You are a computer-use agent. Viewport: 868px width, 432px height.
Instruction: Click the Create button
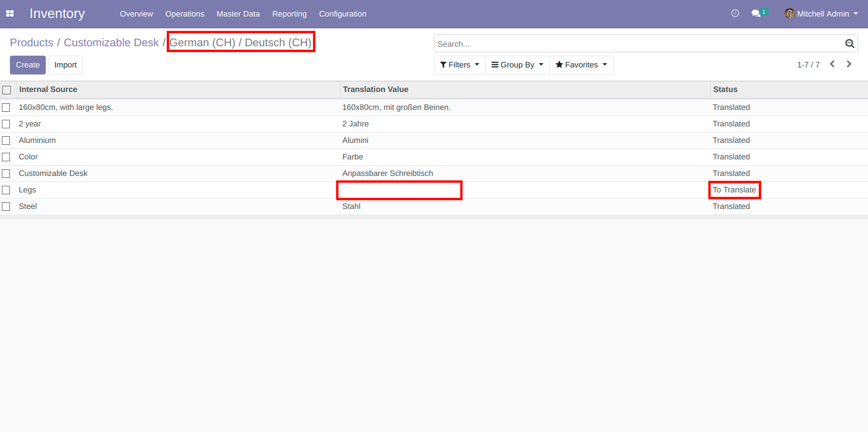[28, 65]
